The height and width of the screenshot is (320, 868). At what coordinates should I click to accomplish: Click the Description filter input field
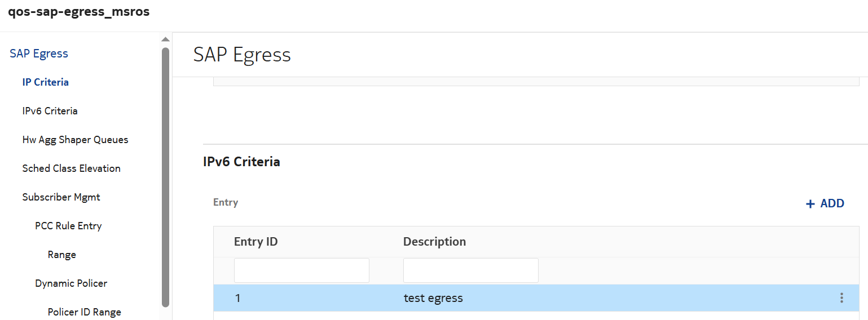coord(470,270)
